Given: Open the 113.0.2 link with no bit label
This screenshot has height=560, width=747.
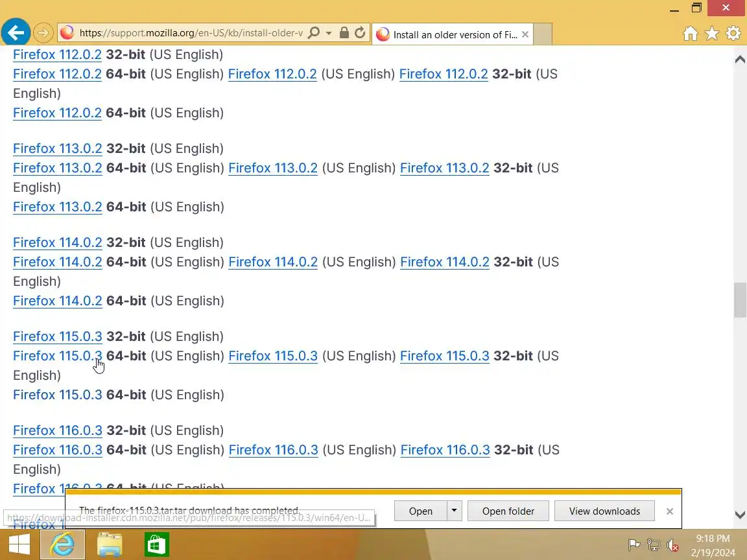Looking at the screenshot, I should point(273,168).
